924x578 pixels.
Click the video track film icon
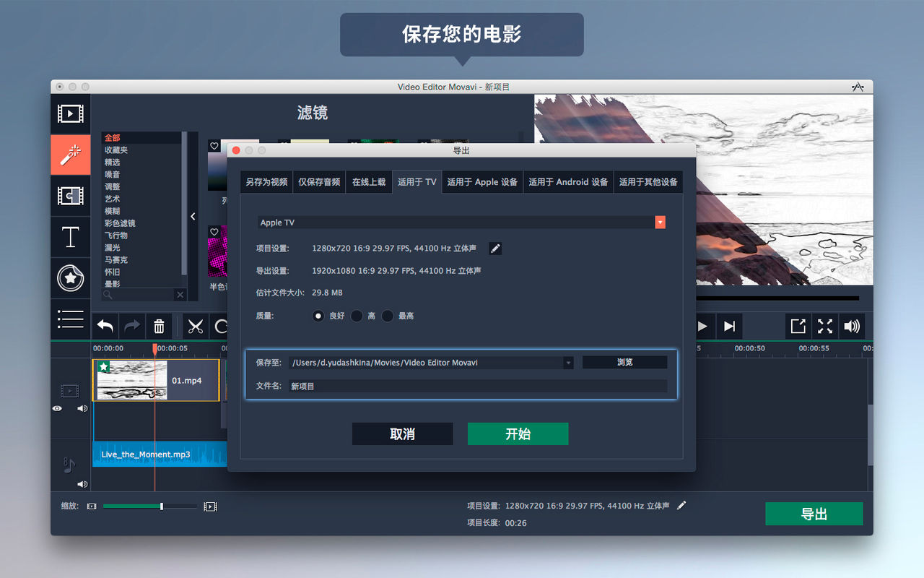point(69,391)
